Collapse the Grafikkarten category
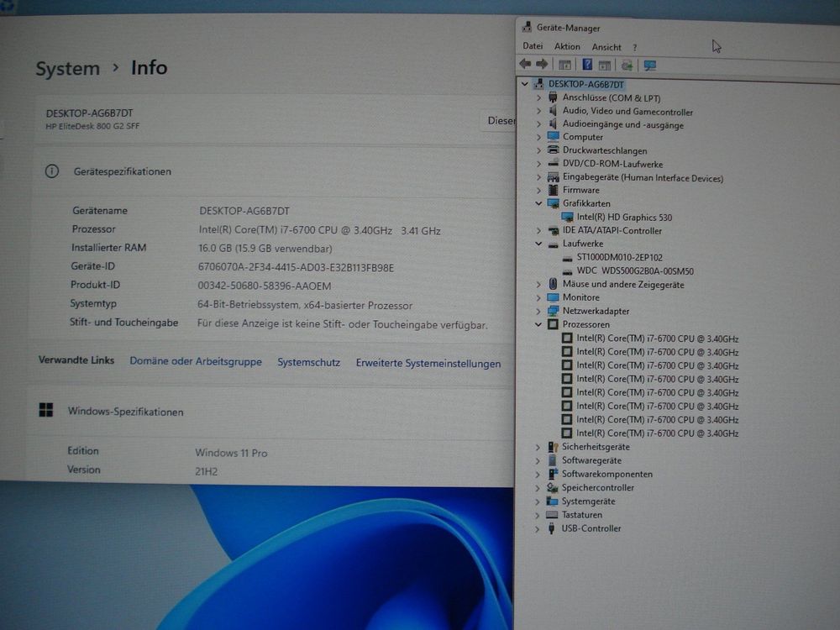Screen dimensions: 840x630 click(x=538, y=203)
